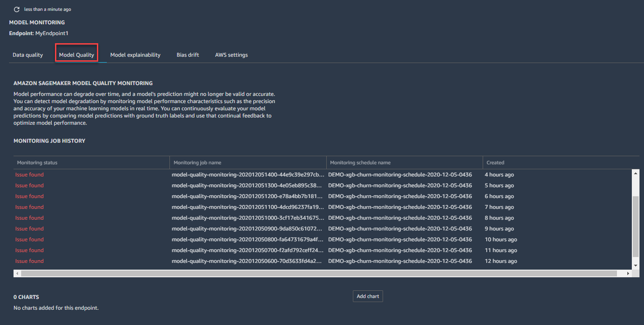This screenshot has width=644, height=325.
Task: Select the Bias drift tab
Action: [187, 54]
